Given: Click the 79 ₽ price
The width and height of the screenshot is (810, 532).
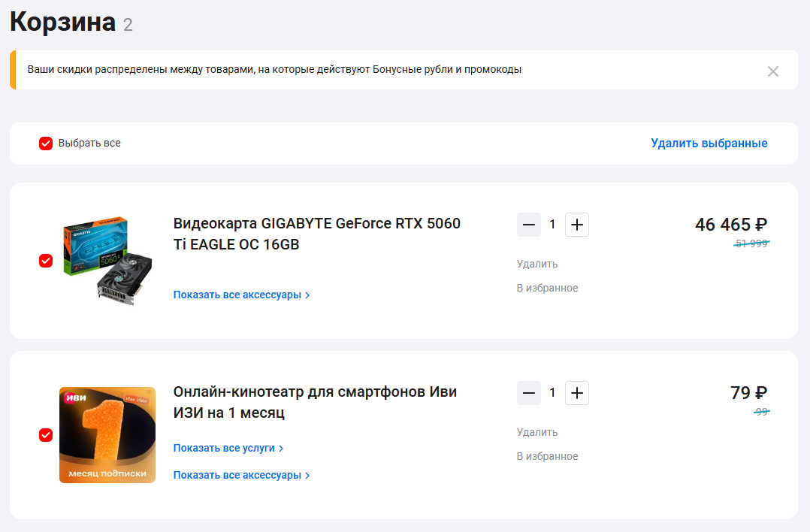Looking at the screenshot, I should [x=748, y=393].
